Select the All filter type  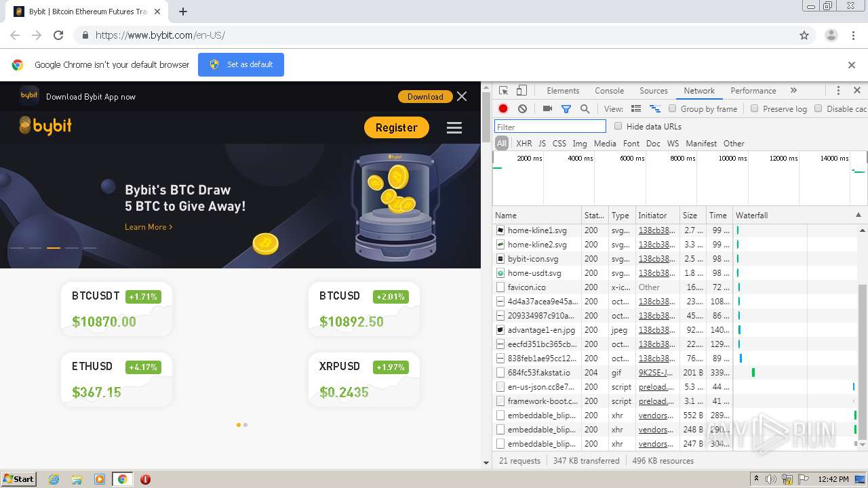[501, 144]
